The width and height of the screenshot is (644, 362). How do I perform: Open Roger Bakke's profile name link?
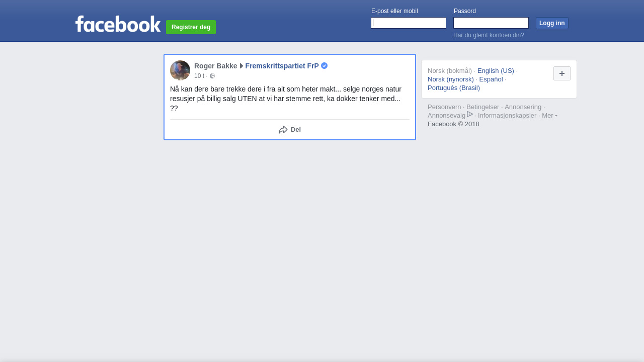pos(216,66)
